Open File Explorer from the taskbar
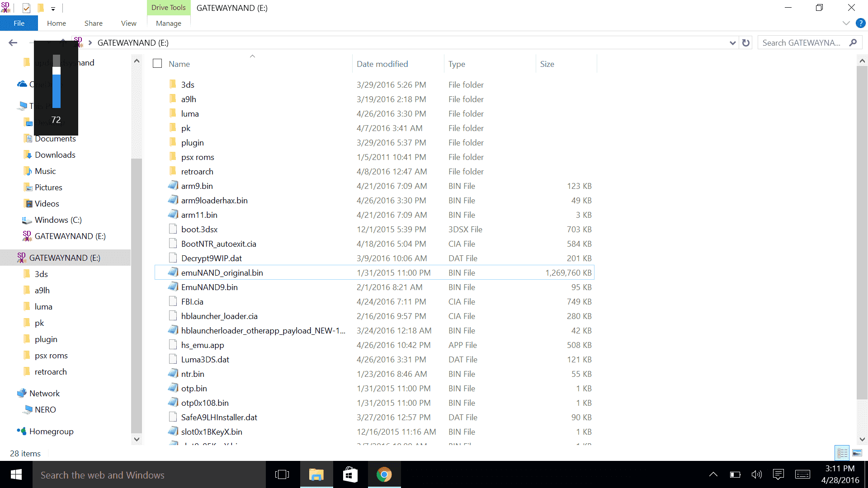 [316, 475]
